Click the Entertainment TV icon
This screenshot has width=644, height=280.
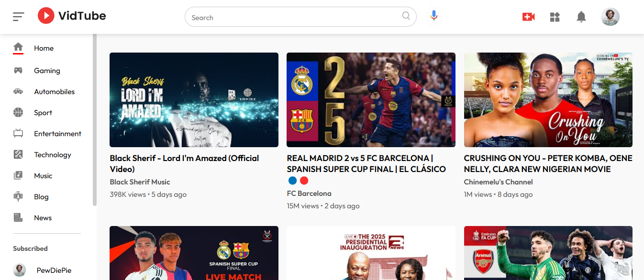pos(18,133)
